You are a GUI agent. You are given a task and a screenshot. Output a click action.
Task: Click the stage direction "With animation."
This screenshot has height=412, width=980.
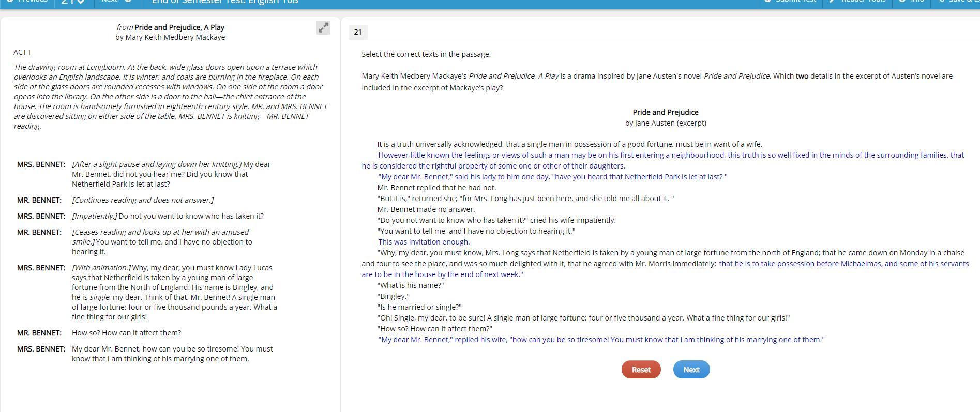click(x=101, y=268)
